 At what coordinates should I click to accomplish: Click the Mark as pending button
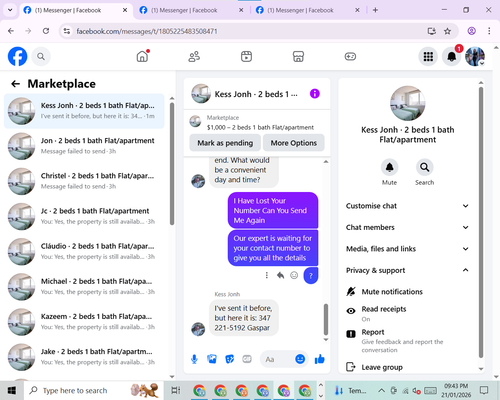(x=225, y=143)
